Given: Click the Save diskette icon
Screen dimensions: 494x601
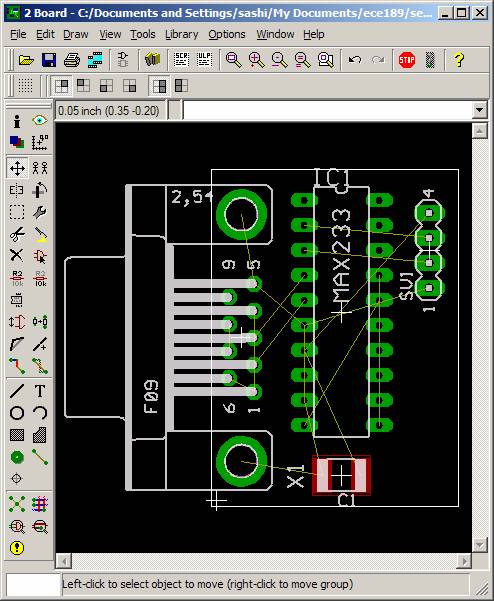Looking at the screenshot, I should coord(49,60).
